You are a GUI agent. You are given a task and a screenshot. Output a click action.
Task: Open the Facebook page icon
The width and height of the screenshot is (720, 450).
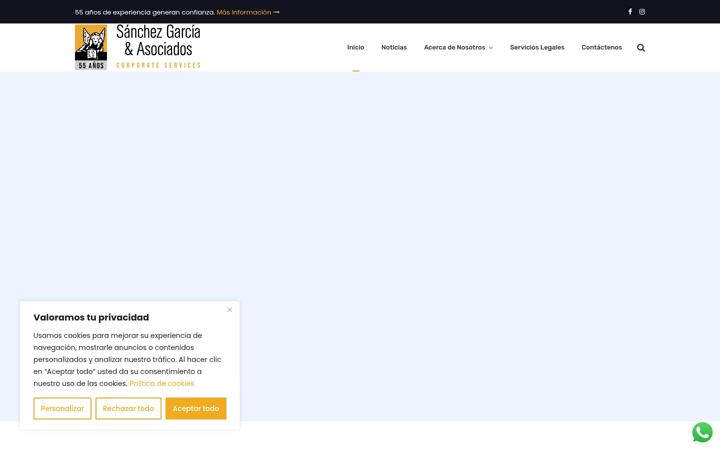point(630,12)
